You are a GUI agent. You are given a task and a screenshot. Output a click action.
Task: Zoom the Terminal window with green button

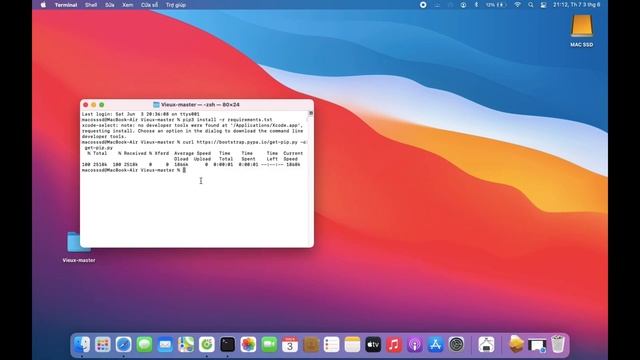point(102,105)
